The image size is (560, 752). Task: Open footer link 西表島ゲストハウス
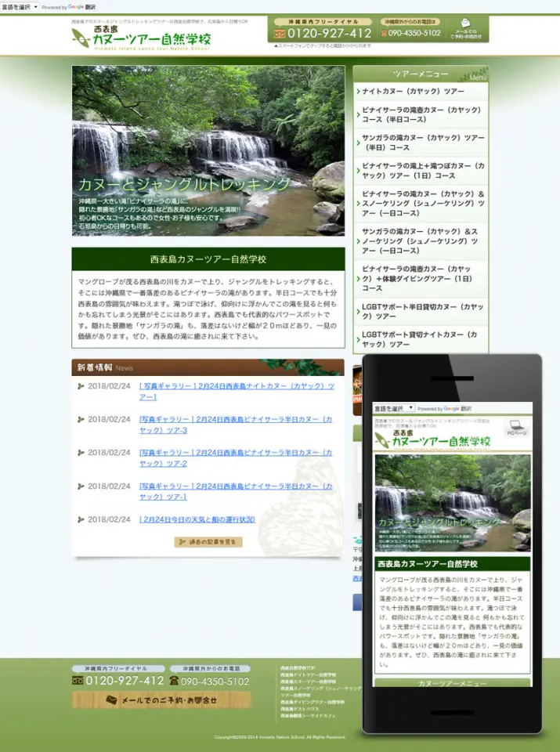tap(300, 709)
